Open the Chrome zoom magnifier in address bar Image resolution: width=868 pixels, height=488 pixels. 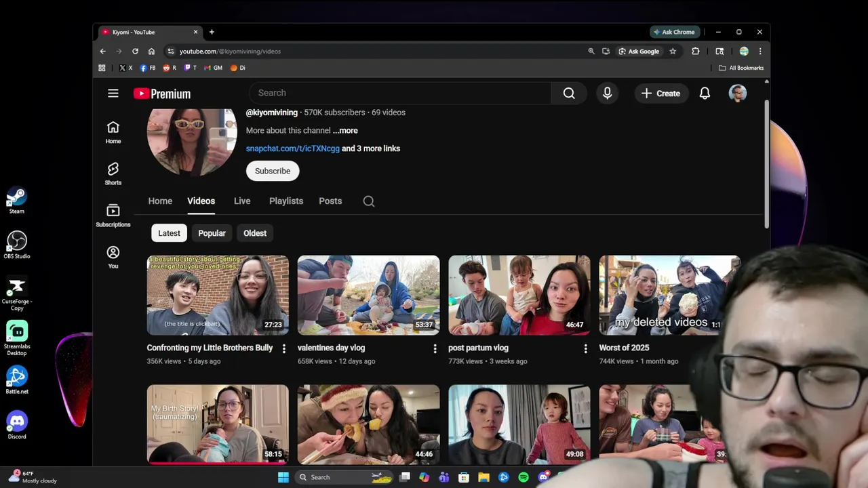(x=591, y=52)
